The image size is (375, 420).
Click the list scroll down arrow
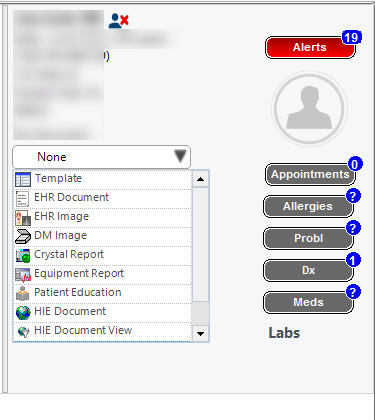pyautogui.click(x=201, y=333)
